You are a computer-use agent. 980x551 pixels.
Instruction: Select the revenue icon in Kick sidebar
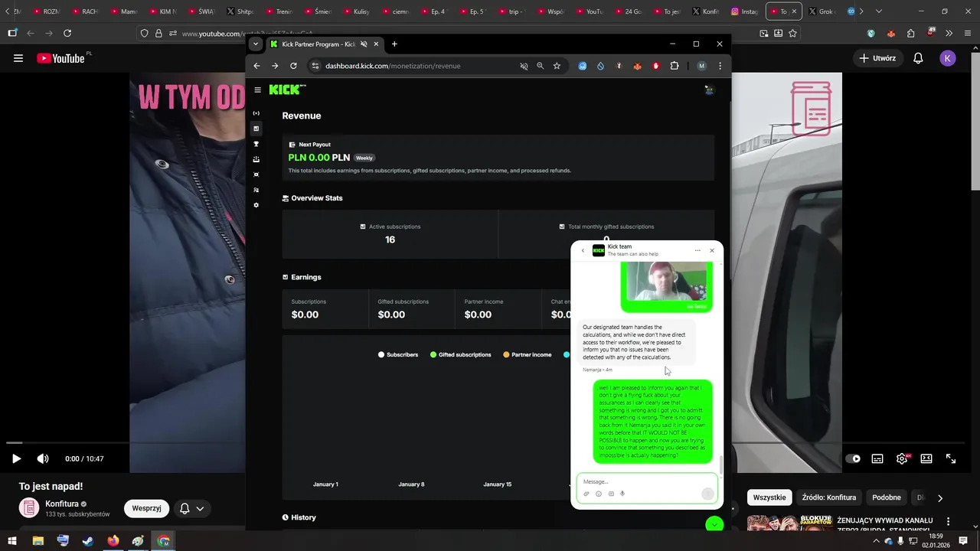click(256, 129)
